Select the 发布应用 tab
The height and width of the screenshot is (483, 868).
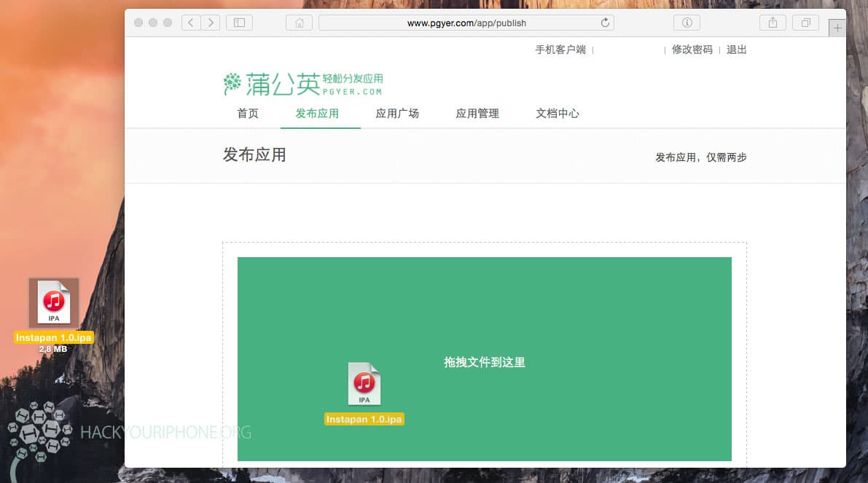point(317,114)
